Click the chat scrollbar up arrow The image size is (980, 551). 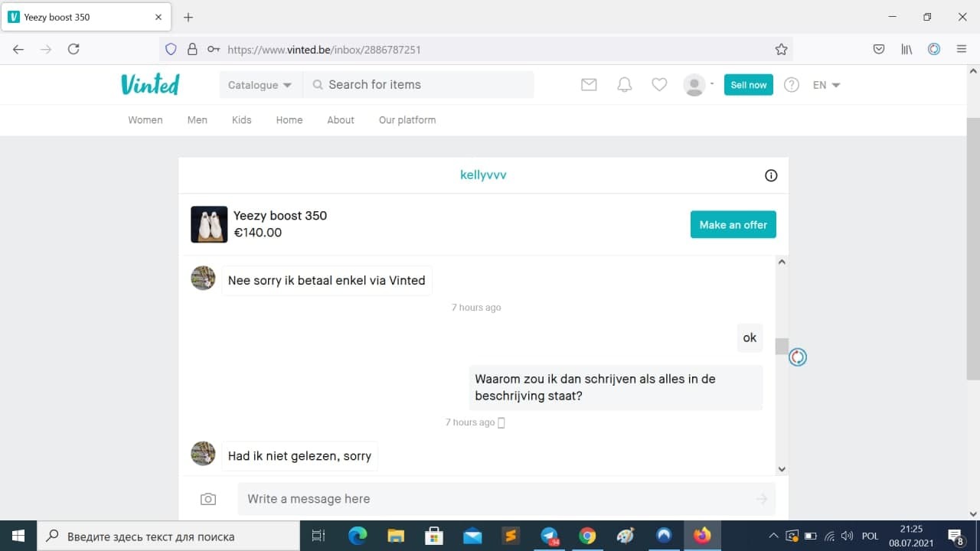coord(782,262)
